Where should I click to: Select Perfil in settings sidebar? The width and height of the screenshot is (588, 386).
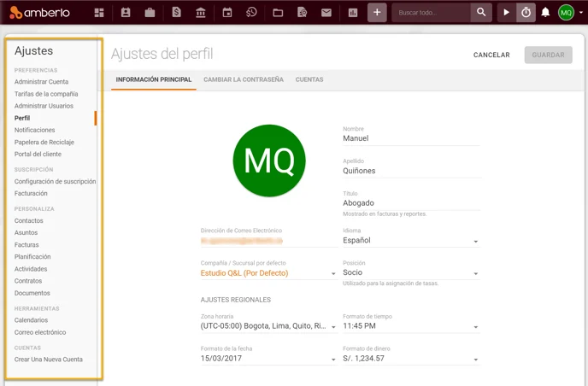pos(22,118)
